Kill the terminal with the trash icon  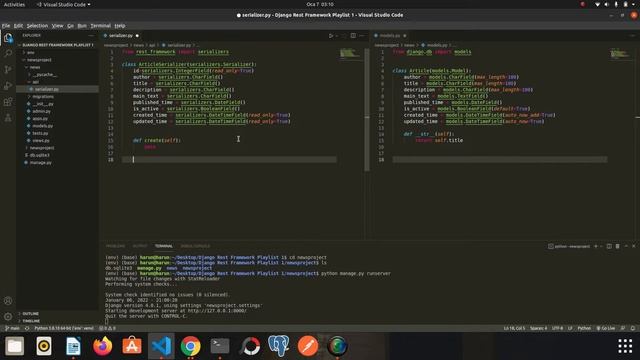pyautogui.click(x=618, y=246)
